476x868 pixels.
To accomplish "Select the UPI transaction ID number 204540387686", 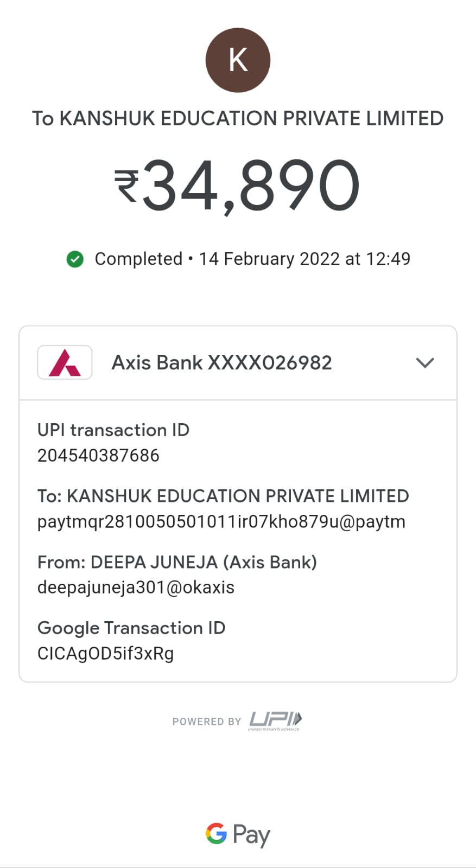I will (x=98, y=455).
